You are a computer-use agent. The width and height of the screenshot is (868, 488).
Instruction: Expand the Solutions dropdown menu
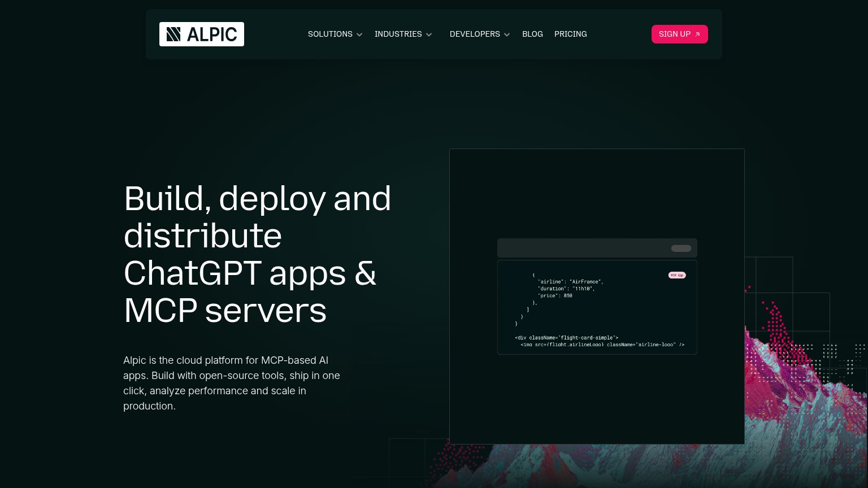point(335,34)
